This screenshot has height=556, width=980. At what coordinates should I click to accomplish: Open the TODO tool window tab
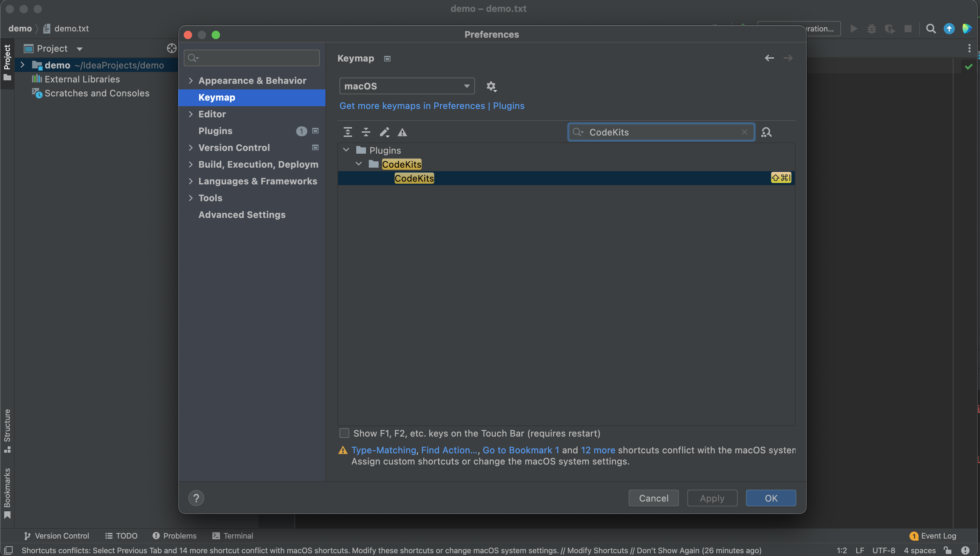tap(121, 536)
